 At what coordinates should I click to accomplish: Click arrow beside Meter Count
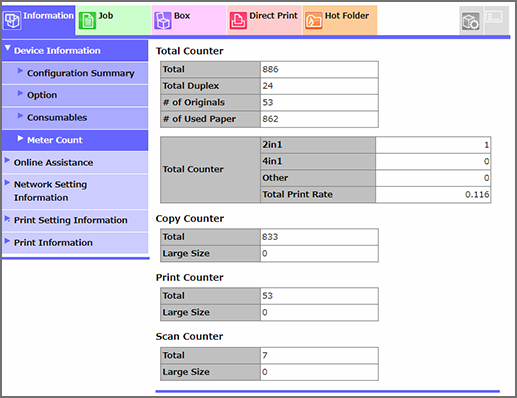(x=20, y=138)
